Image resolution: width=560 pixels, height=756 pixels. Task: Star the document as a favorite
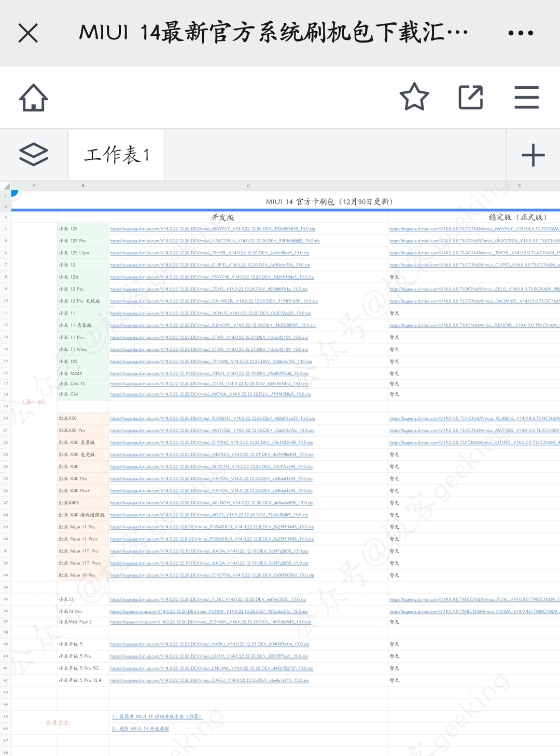click(414, 97)
